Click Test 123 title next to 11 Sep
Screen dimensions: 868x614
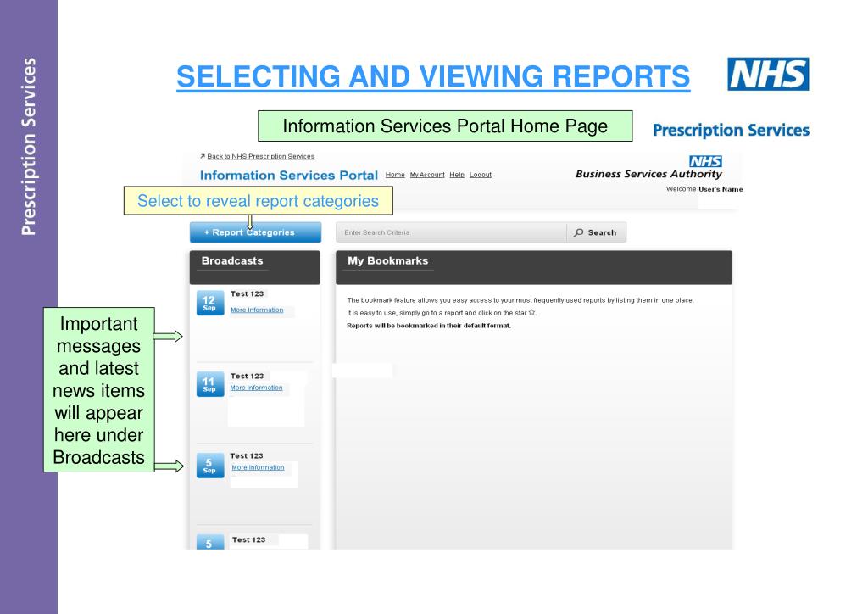[x=247, y=377]
